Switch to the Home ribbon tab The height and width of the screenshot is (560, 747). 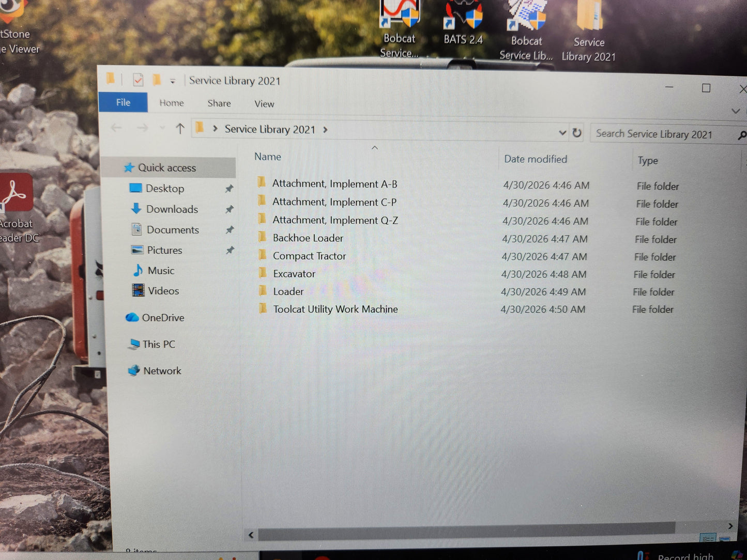172,103
